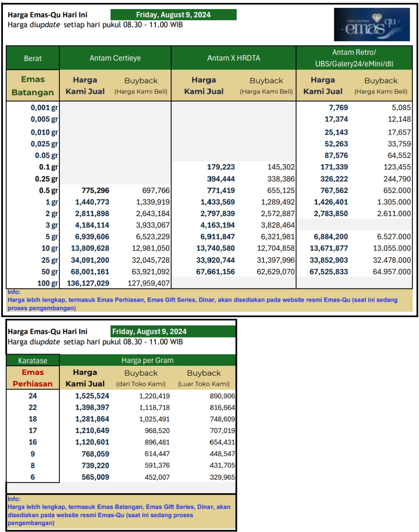This screenshot has width=419, height=532.
Task: Click buyback value 127,959,407
Action: click(x=148, y=283)
